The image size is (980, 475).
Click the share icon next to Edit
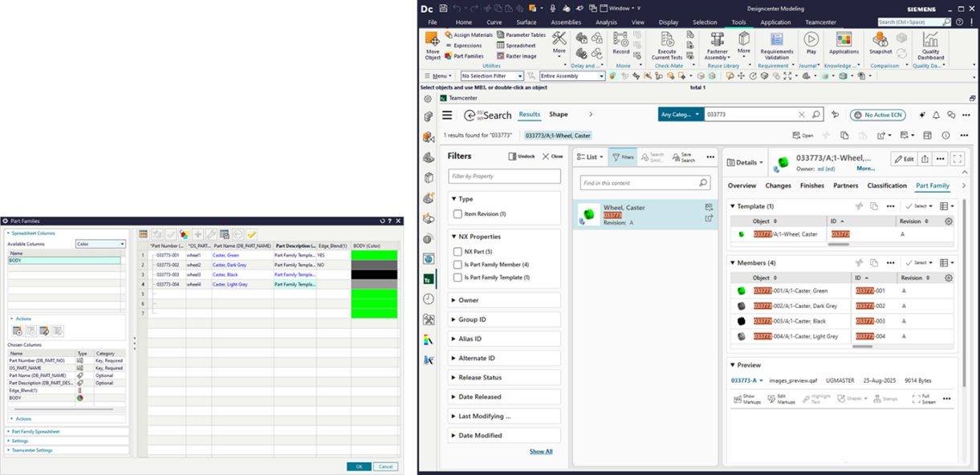(924, 159)
